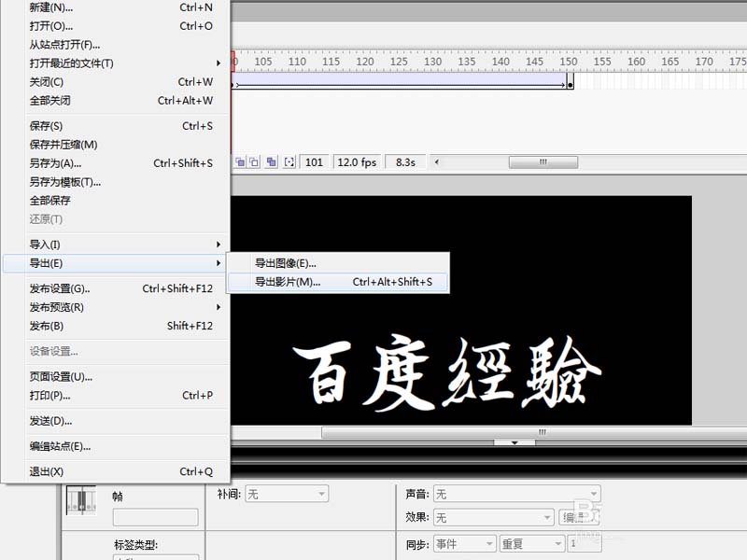Image resolution: width=747 pixels, height=560 pixels.
Task: Open the 补间 tween dropdown
Action: 287,495
